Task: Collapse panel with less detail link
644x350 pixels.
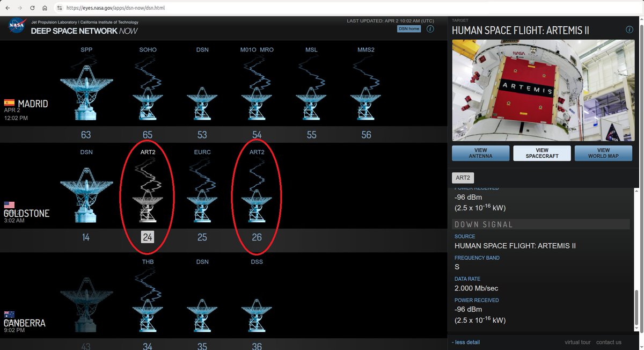Action: coord(466,342)
